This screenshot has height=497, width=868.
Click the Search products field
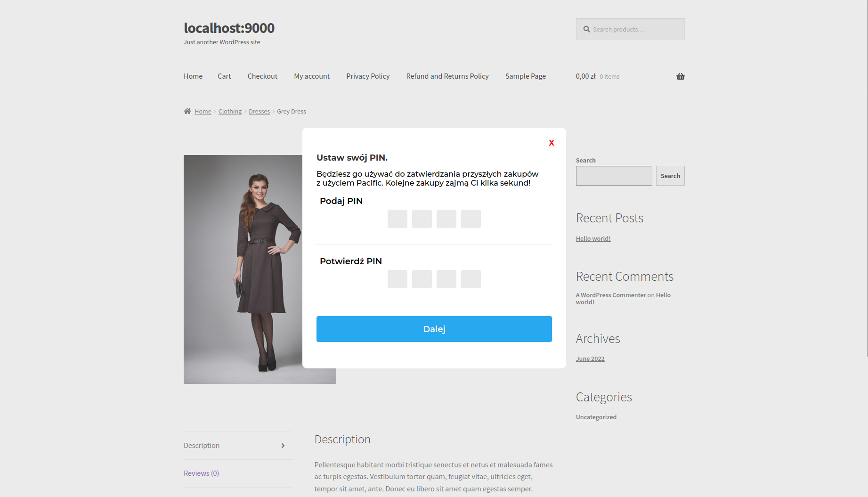click(630, 29)
